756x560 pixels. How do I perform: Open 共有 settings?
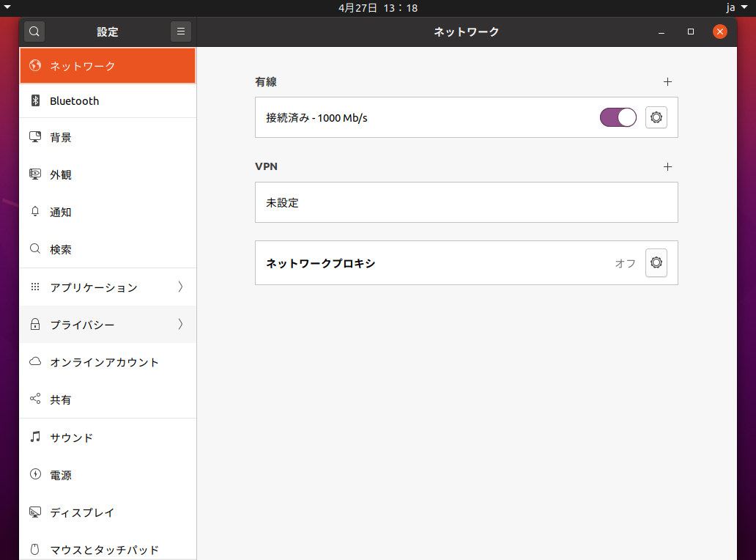click(108, 400)
